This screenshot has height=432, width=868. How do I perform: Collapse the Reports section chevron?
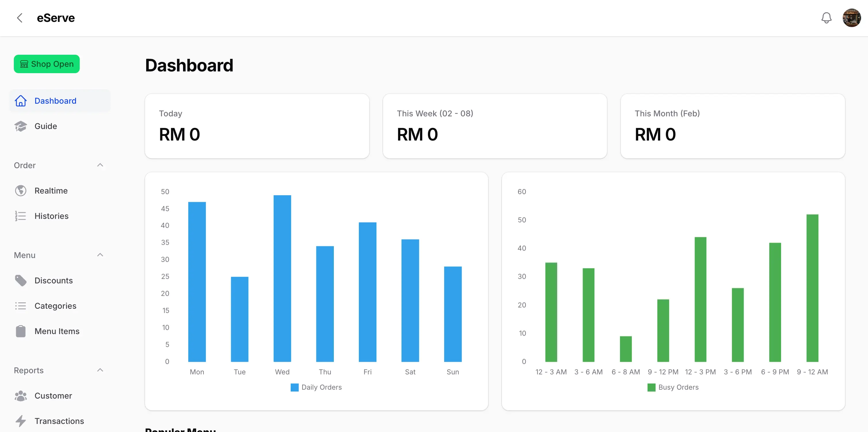(x=100, y=370)
